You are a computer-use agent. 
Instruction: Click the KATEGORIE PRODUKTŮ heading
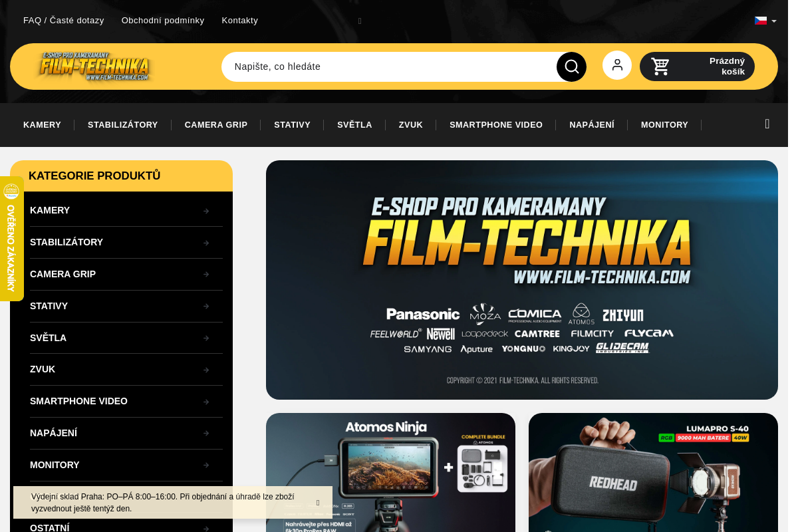(x=94, y=176)
